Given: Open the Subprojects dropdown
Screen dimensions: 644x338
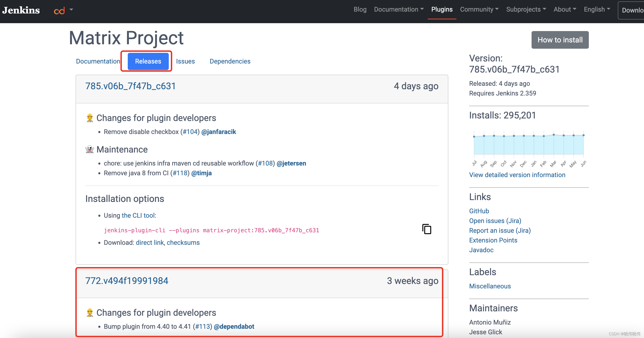Looking at the screenshot, I should 526,10.
